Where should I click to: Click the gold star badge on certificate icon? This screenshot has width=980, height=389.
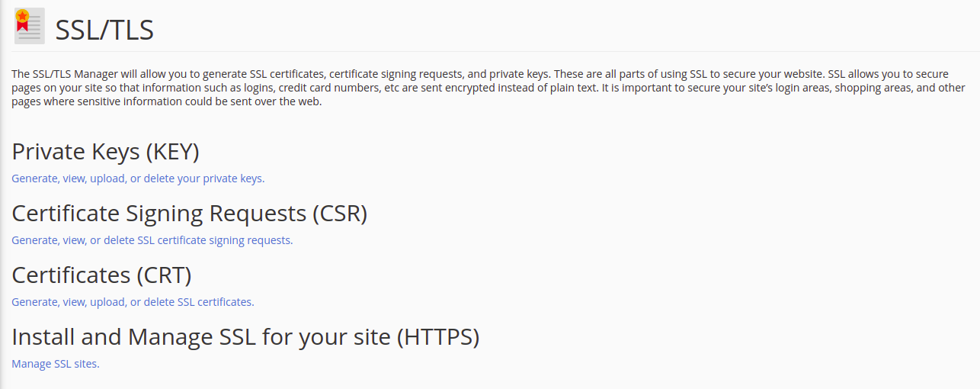pyautogui.click(x=22, y=16)
